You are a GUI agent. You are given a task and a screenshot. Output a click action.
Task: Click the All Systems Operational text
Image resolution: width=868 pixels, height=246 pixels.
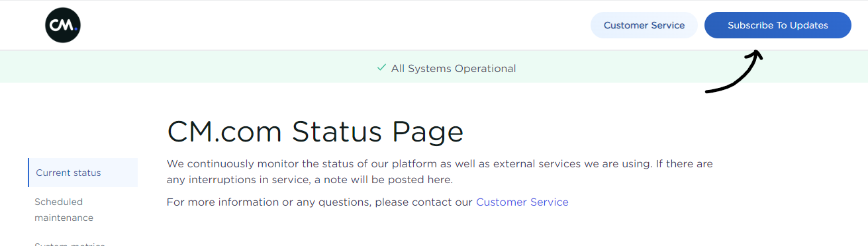click(x=454, y=68)
